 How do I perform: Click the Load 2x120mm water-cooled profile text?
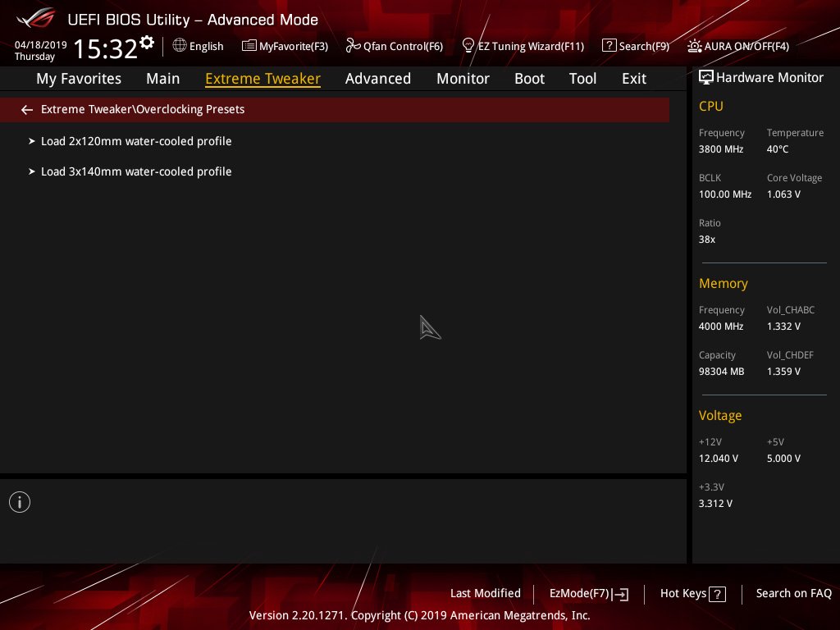pos(137,141)
